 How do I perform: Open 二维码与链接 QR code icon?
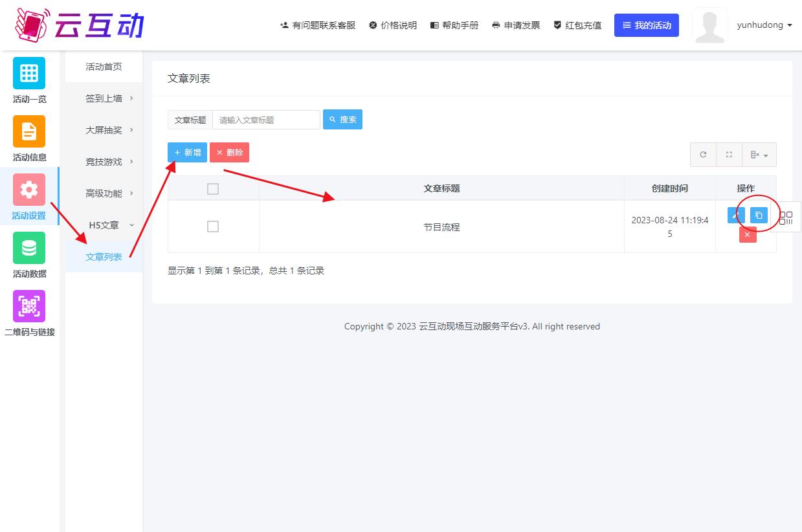pyautogui.click(x=29, y=306)
